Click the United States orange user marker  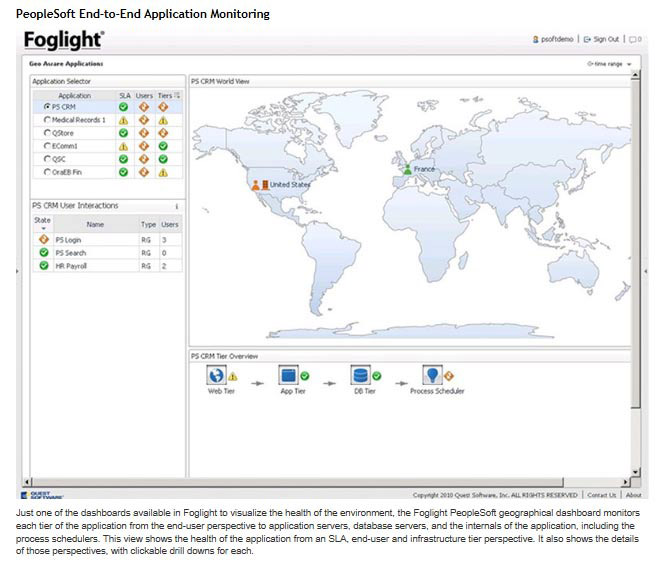tap(256, 185)
